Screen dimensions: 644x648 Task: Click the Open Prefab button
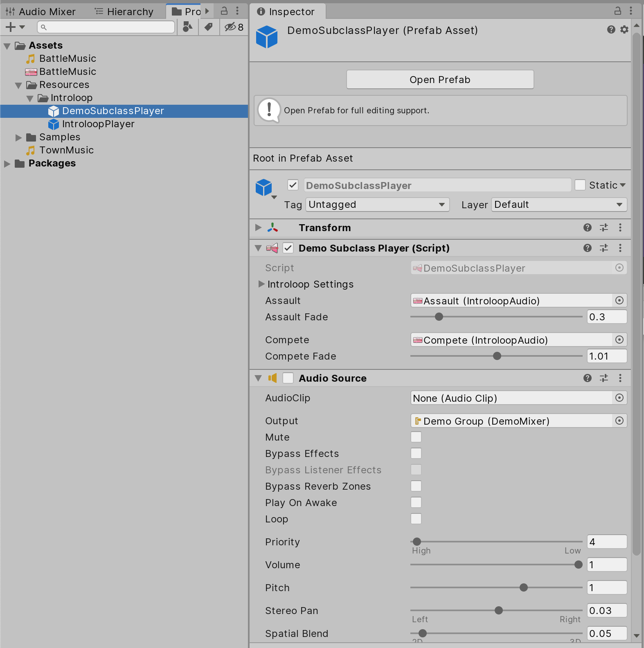(x=440, y=79)
